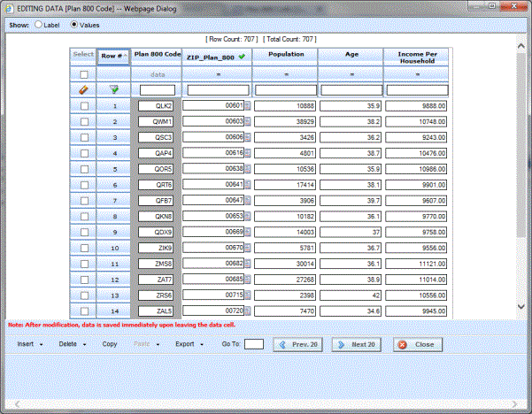Screen dimensions: 532x414
Task: Open lookup icon next to ZIP 00638
Action: pos(248,169)
